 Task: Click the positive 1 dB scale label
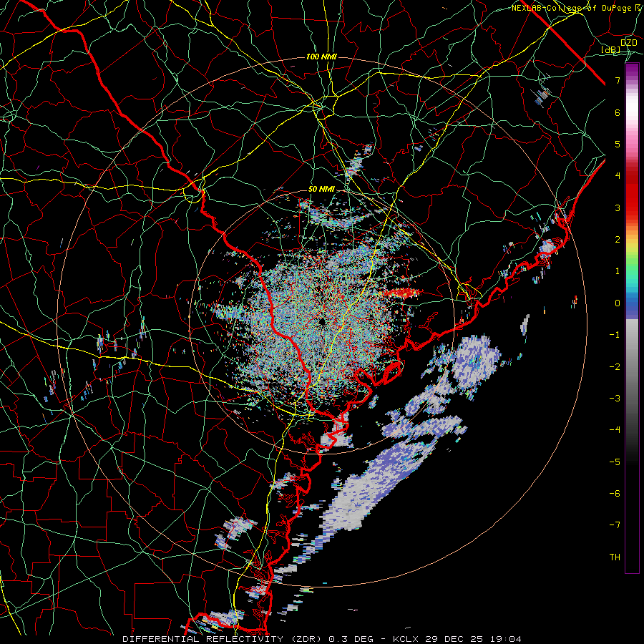(x=618, y=271)
